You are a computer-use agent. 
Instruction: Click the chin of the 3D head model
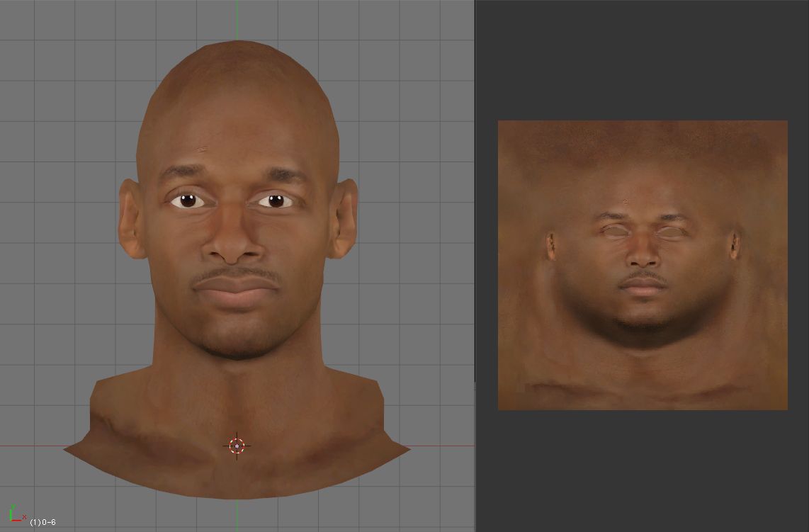click(237, 340)
